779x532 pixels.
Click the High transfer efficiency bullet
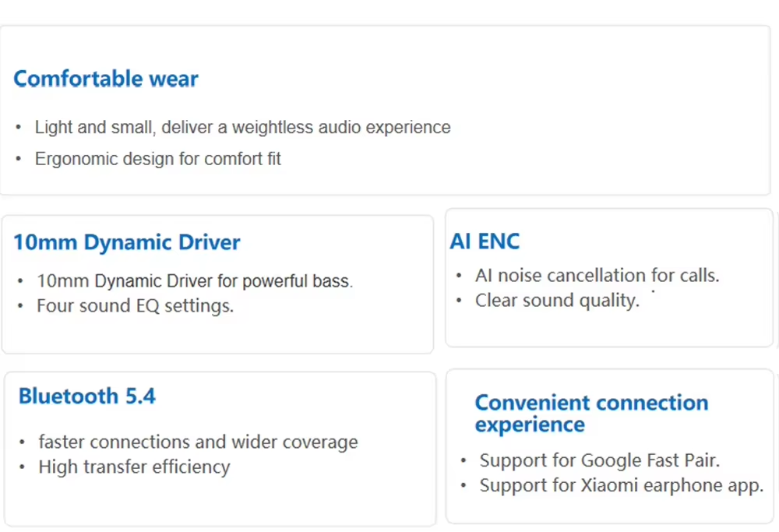tap(134, 467)
